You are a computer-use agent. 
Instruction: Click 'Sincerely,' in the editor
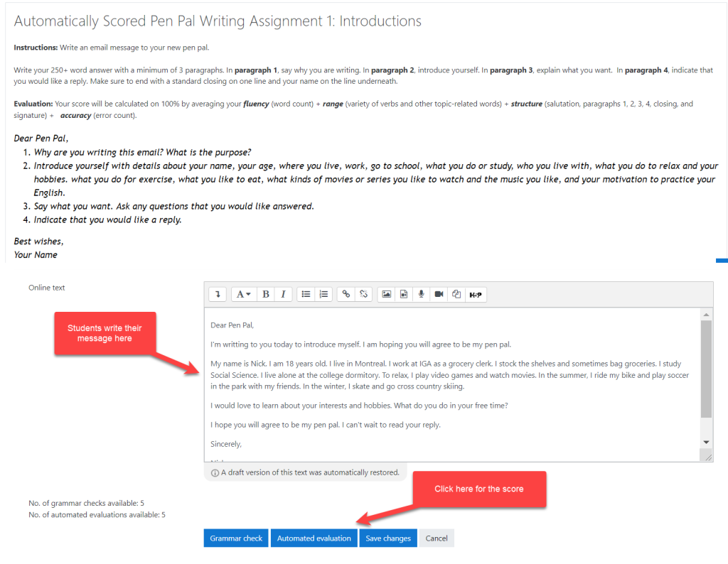click(226, 445)
